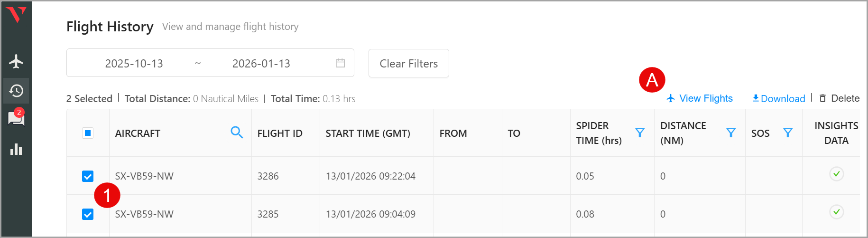The height and width of the screenshot is (238, 868).
Task: Open messages icon with notification badge
Action: coord(16,118)
